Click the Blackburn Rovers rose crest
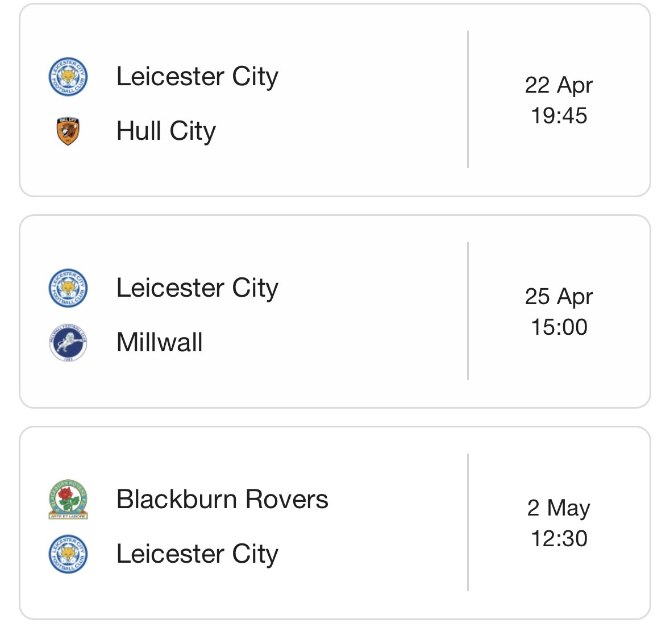Screen dimensions: 670x644 (x=68, y=500)
